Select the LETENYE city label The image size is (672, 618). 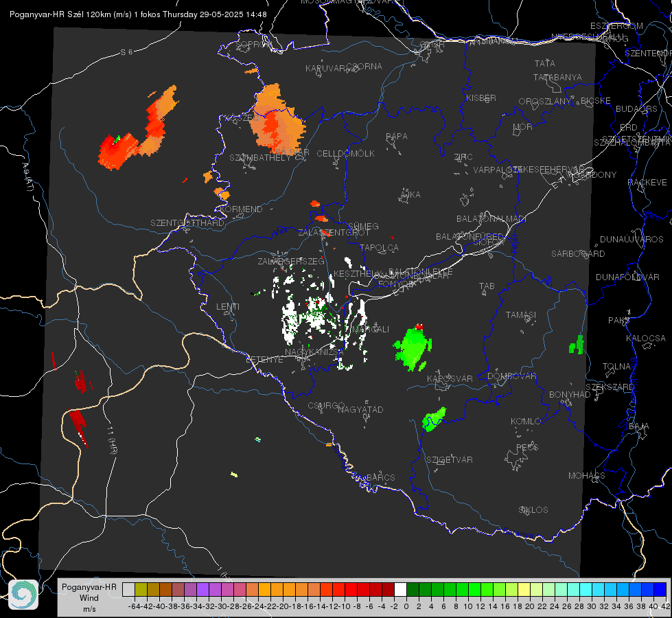tap(264, 360)
